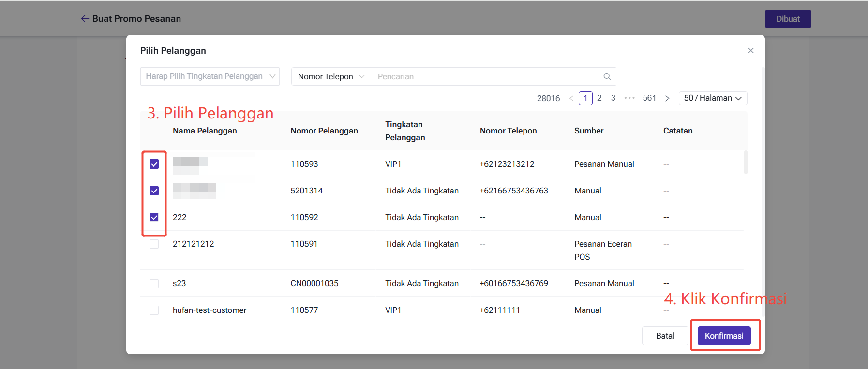
Task: Uncheck the customer with number 5201314
Action: (154, 191)
